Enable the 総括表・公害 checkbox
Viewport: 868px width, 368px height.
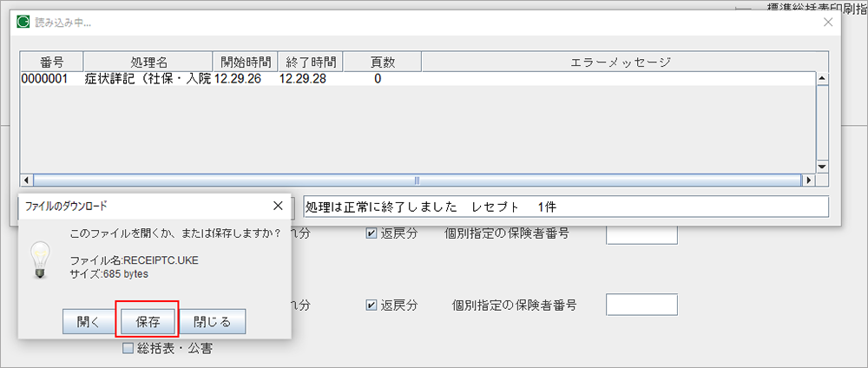tap(128, 349)
